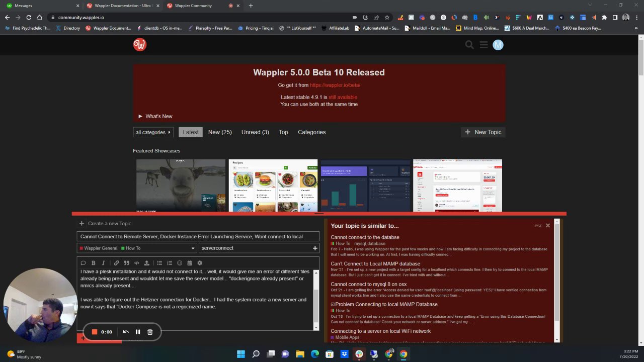Open the wappler.io/beta link
Screen dimensions: 644x362
coord(335,85)
